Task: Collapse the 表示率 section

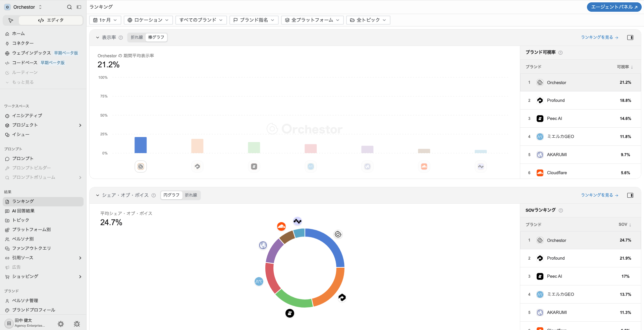Action: tap(98, 38)
